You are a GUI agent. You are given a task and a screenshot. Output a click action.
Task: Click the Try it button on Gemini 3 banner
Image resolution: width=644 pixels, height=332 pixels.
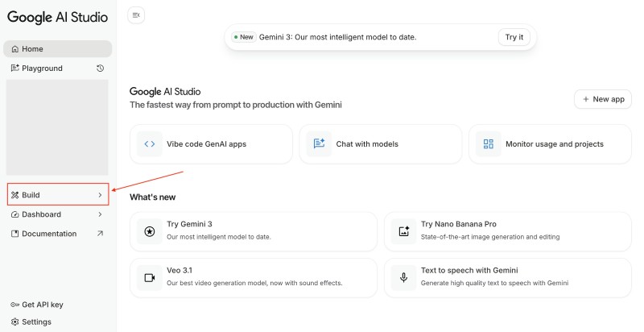tap(514, 37)
